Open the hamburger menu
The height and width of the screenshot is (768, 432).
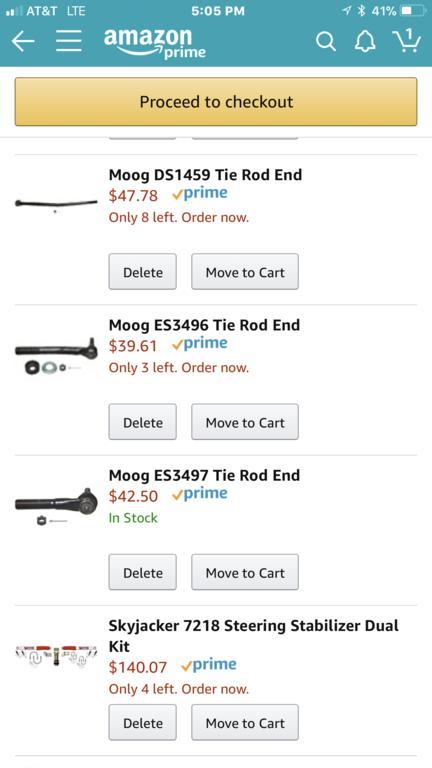tap(69, 41)
